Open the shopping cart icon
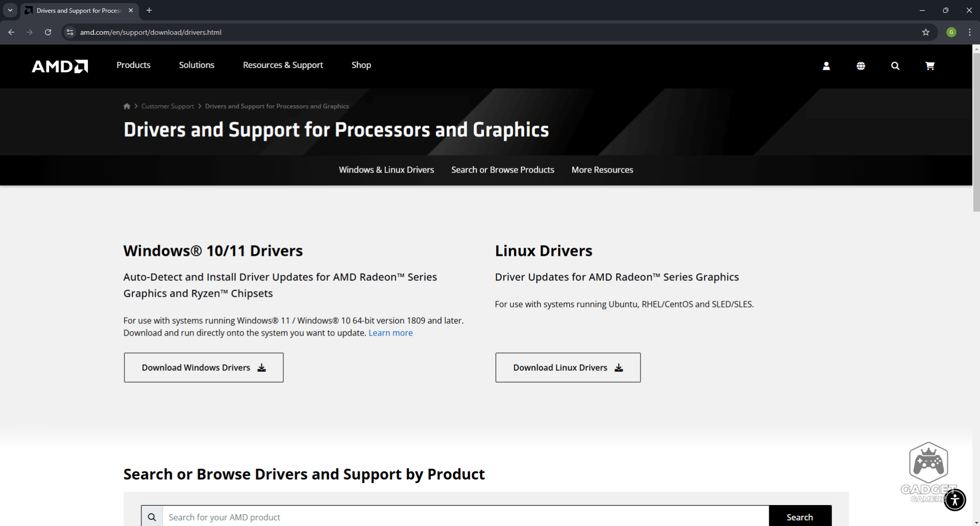This screenshot has width=980, height=526. 930,66
